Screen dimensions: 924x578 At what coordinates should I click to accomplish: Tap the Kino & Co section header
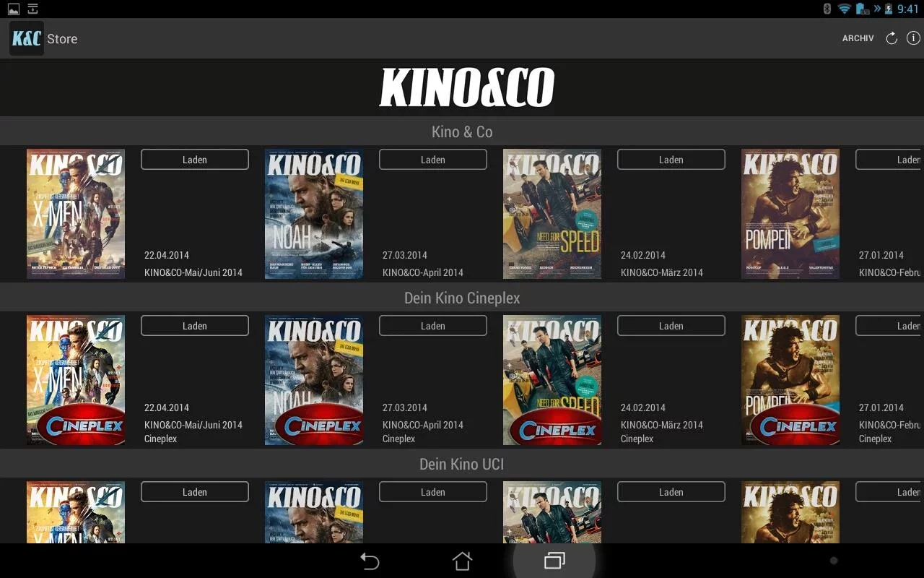pos(462,131)
